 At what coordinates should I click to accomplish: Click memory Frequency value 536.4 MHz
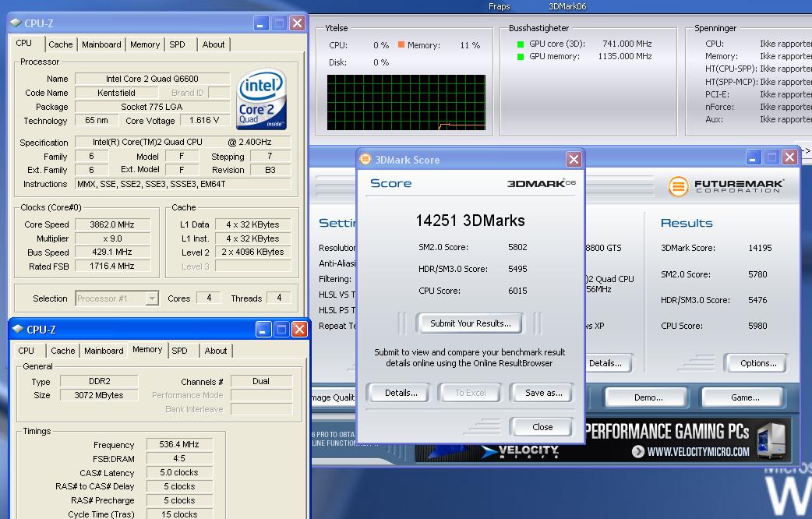179,444
